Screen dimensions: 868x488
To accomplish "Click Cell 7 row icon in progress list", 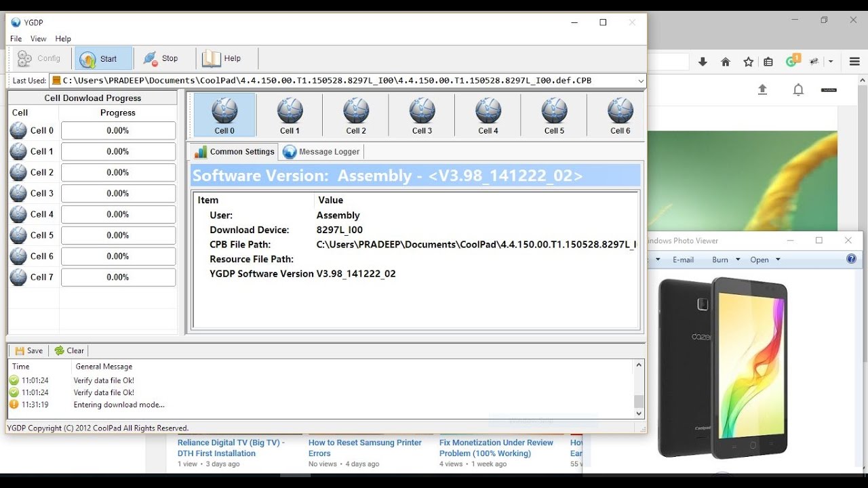I will pos(18,277).
